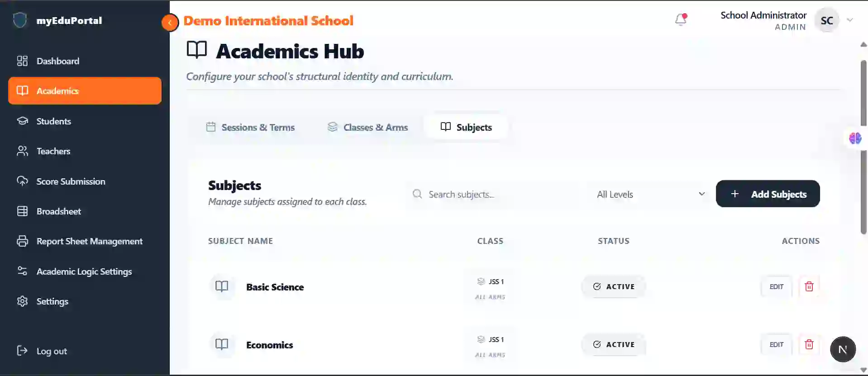Expand the All Levels dropdown
This screenshot has width=868, height=376.
click(x=650, y=194)
